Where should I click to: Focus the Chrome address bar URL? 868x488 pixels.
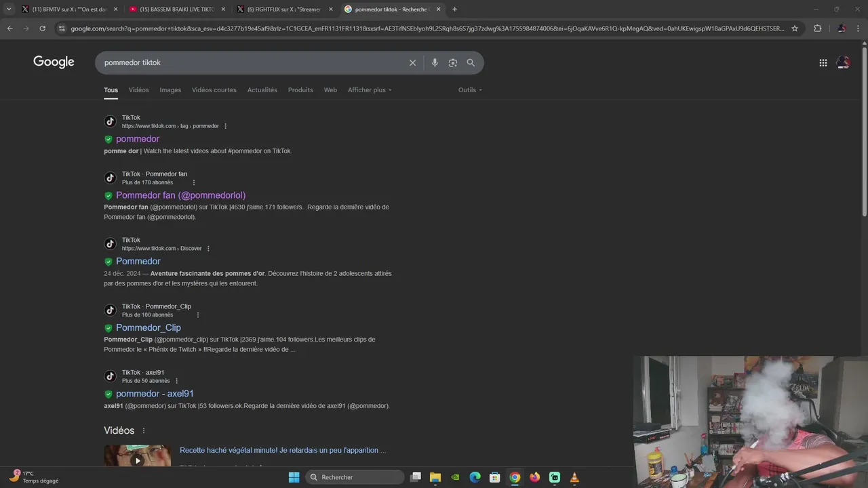(427, 28)
